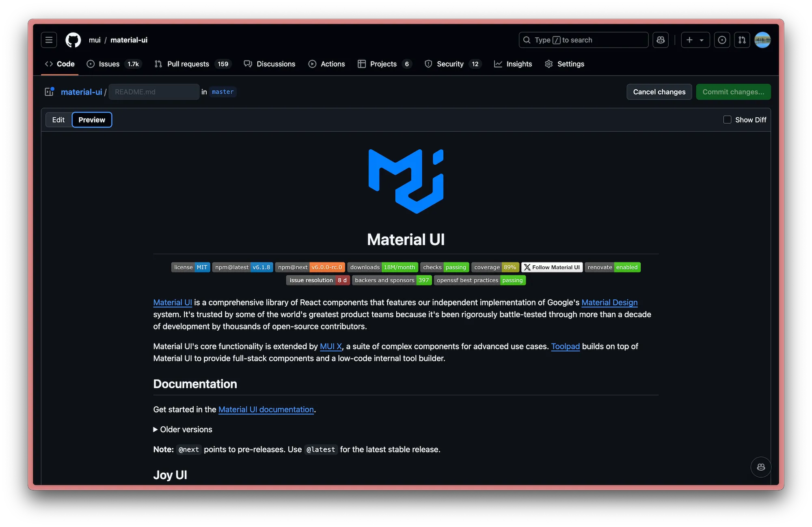Open the Issues tab
Viewport: 812px width, 527px height.
point(114,64)
